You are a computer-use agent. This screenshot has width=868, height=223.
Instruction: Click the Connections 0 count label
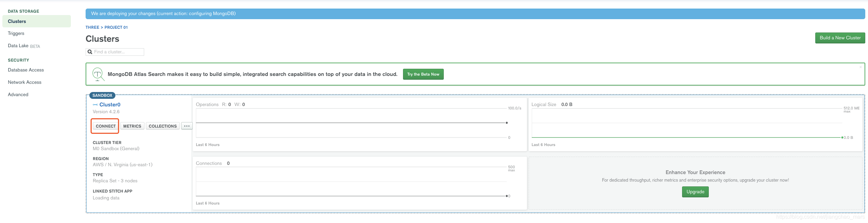click(x=228, y=163)
